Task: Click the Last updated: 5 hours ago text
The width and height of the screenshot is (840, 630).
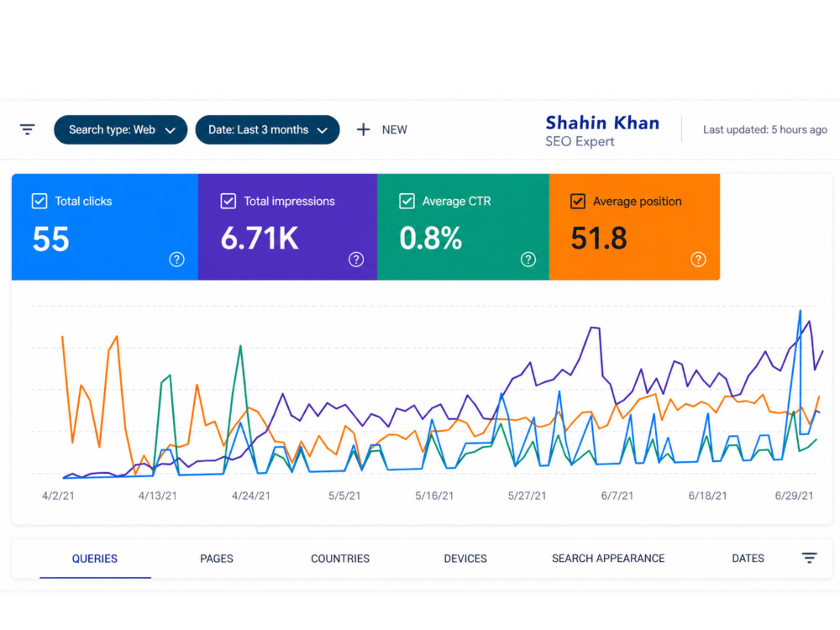Action: coord(765,129)
